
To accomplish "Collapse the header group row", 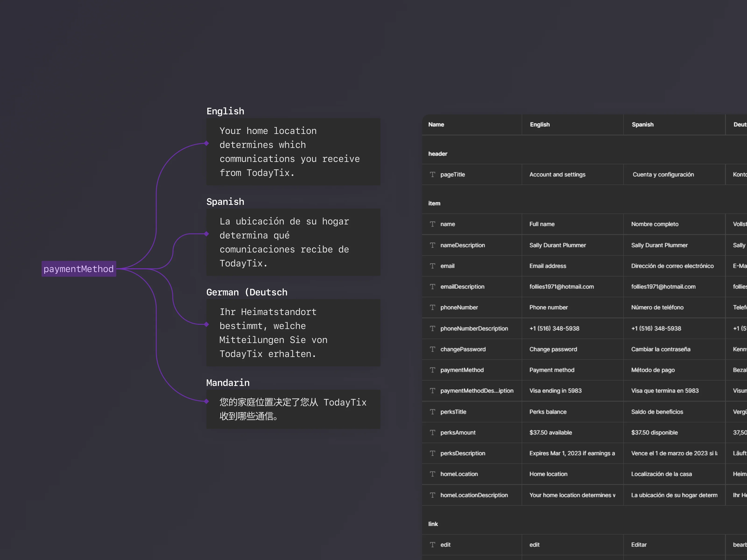I will point(438,154).
